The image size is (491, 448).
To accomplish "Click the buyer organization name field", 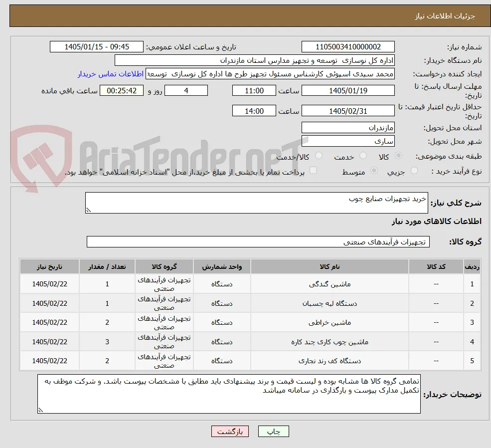I will click(x=255, y=60).
